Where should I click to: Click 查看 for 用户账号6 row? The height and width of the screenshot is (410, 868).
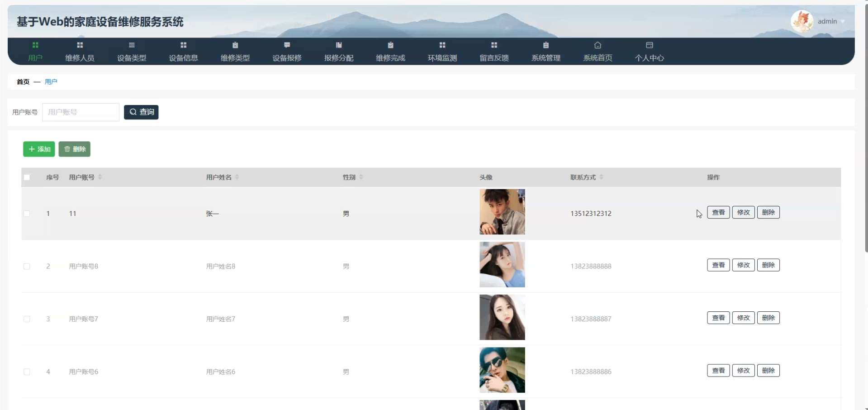click(718, 371)
